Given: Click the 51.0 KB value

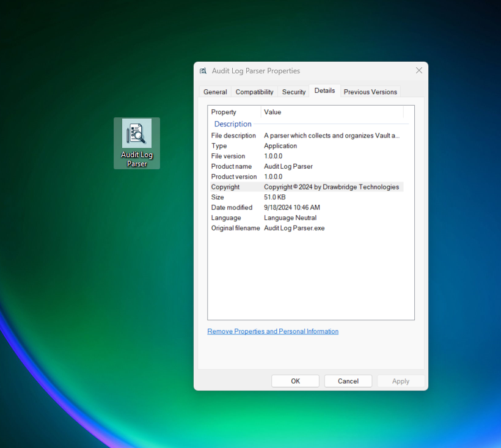Looking at the screenshot, I should click(x=275, y=197).
